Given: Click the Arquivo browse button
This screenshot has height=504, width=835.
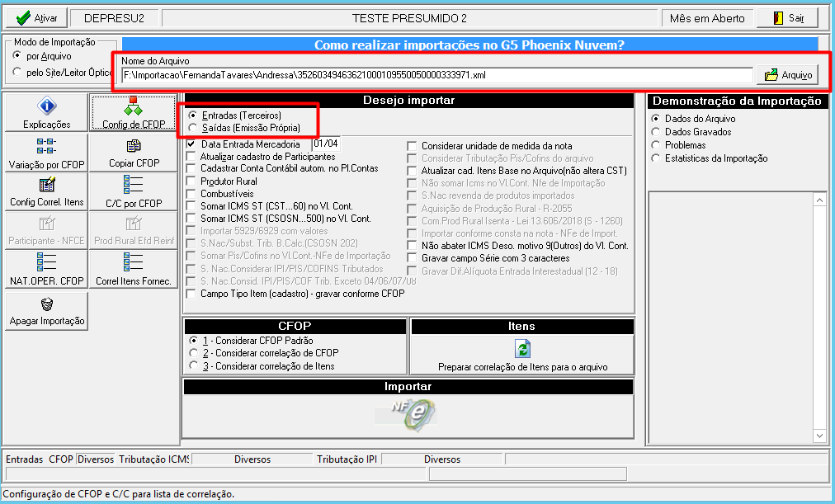Looking at the screenshot, I should [x=788, y=75].
